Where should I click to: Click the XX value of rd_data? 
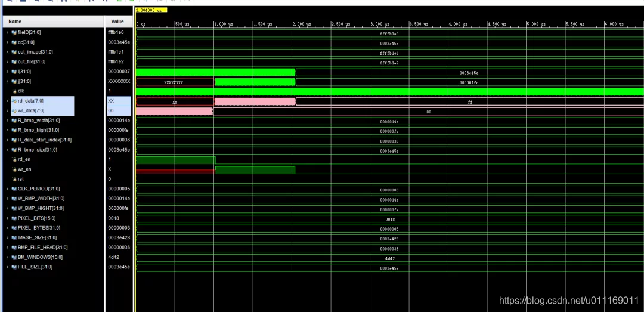[x=111, y=101]
